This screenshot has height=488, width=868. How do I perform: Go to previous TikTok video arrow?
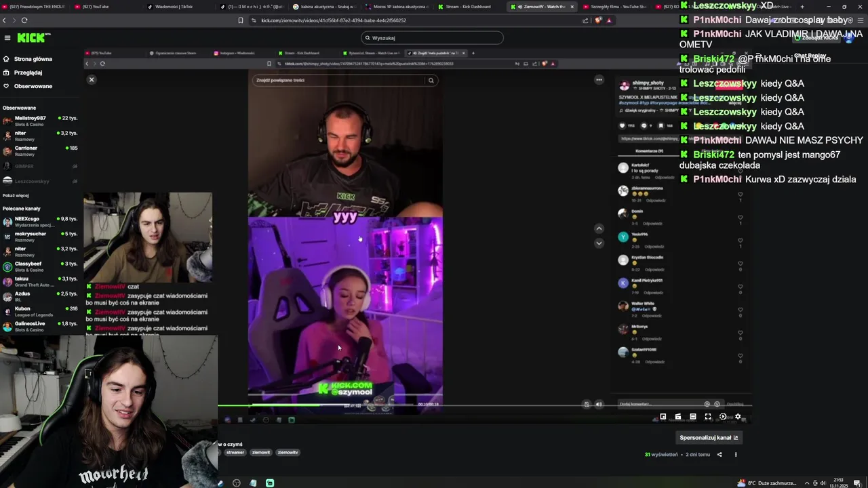pyautogui.click(x=599, y=228)
